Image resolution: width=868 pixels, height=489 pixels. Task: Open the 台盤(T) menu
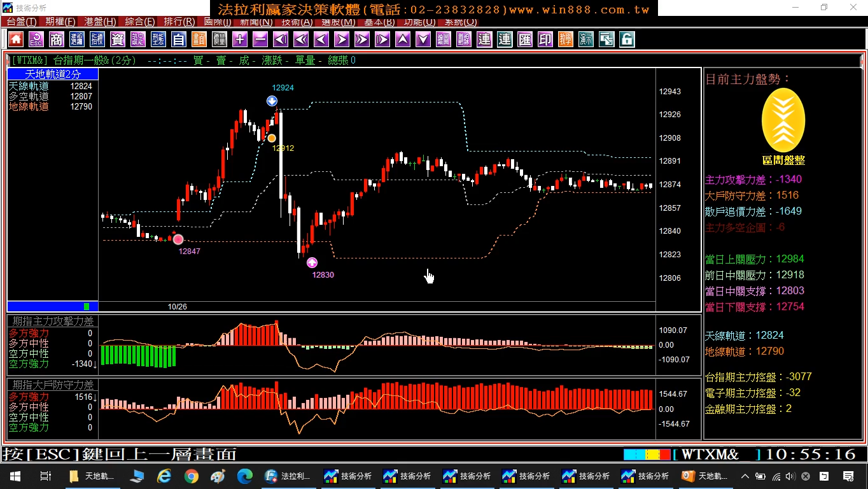click(x=21, y=22)
